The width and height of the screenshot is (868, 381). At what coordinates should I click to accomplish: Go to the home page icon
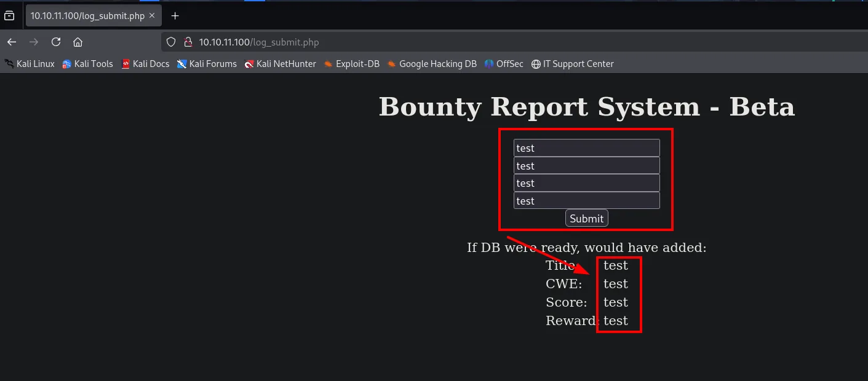click(78, 42)
